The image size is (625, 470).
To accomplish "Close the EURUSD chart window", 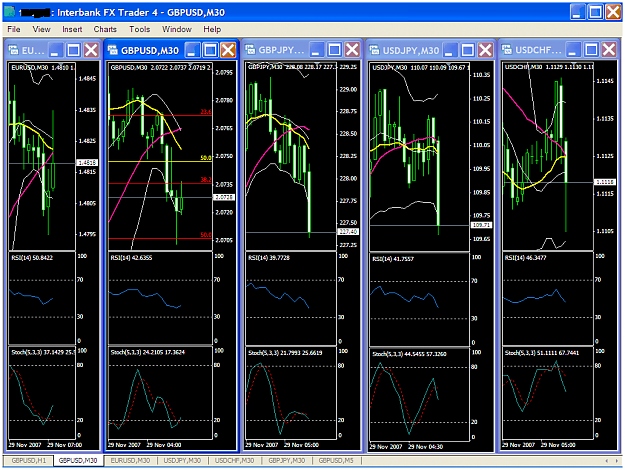I will [91, 50].
